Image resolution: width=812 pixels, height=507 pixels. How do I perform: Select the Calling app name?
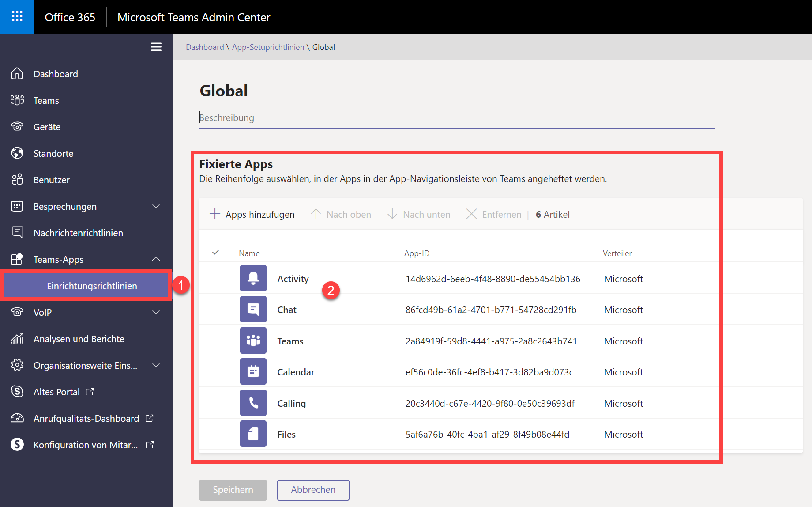291,403
